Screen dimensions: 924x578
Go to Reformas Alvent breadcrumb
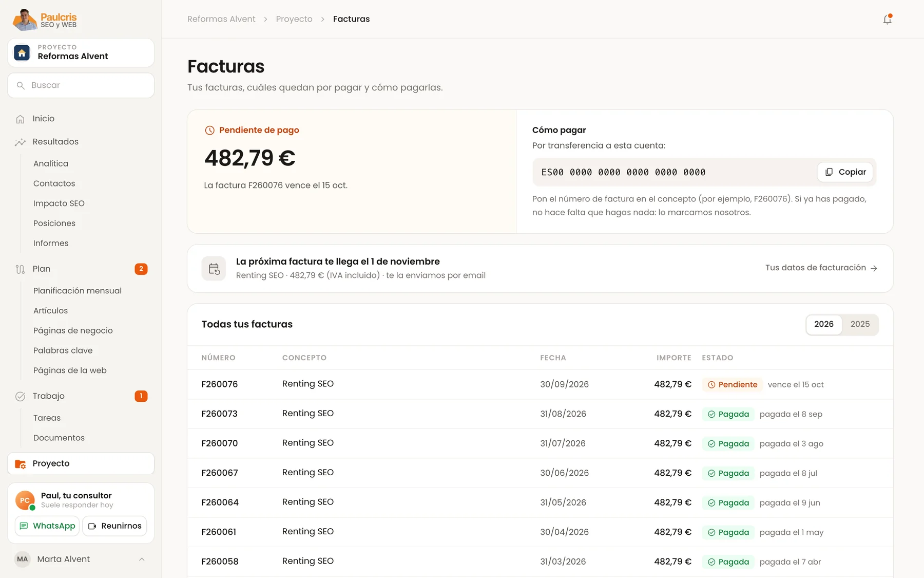coord(221,19)
